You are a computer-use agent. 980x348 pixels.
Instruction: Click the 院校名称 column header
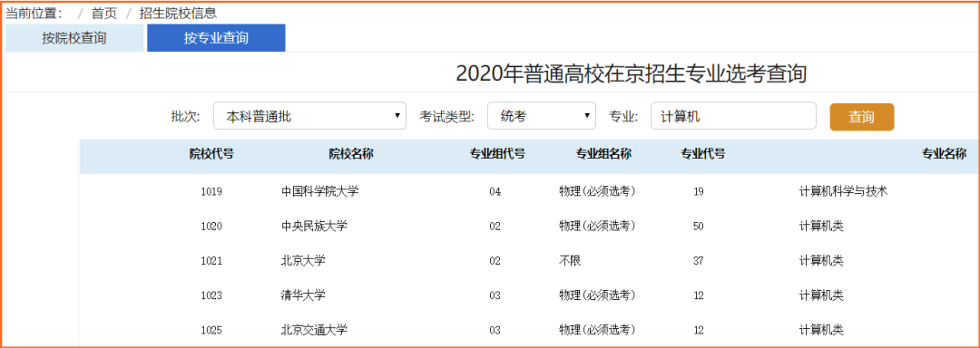[351, 154]
